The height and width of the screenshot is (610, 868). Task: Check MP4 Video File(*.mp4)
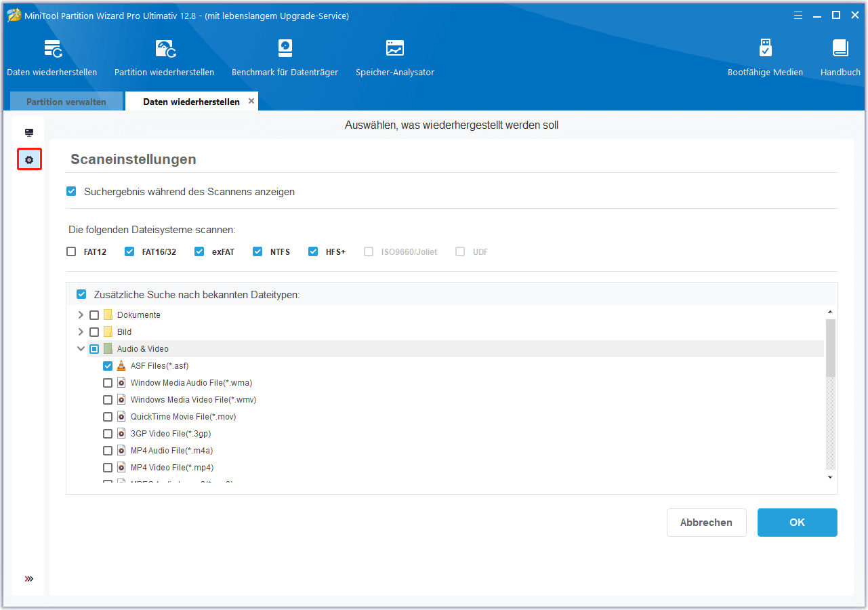click(108, 468)
